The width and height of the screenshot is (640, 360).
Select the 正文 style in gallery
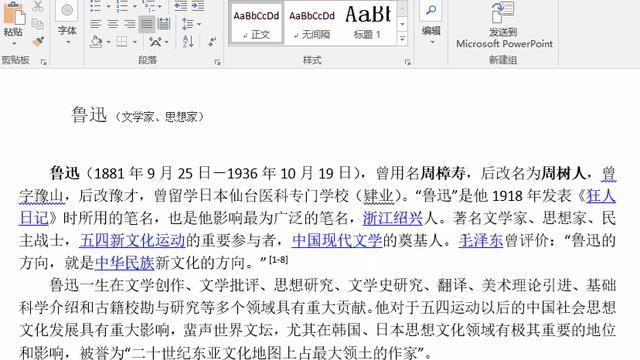tap(256, 22)
